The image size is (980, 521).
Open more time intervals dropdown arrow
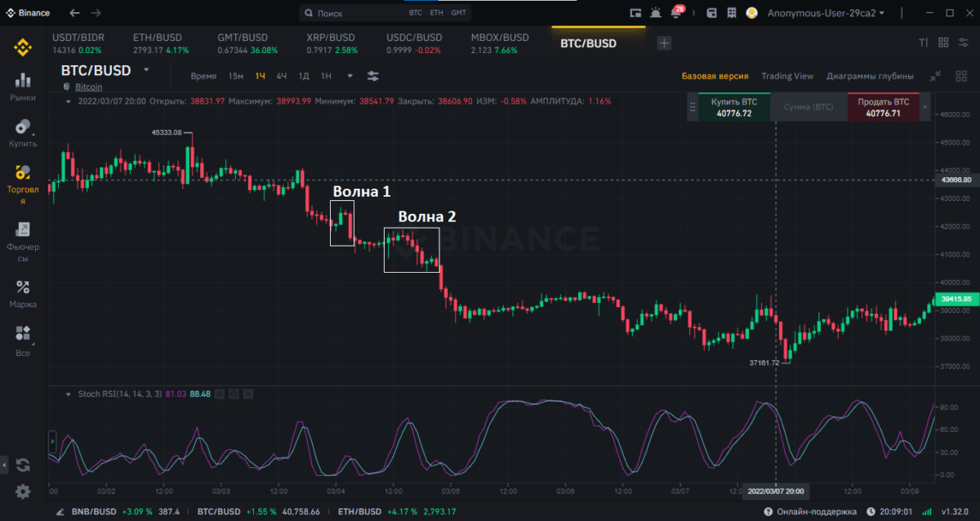tap(350, 76)
